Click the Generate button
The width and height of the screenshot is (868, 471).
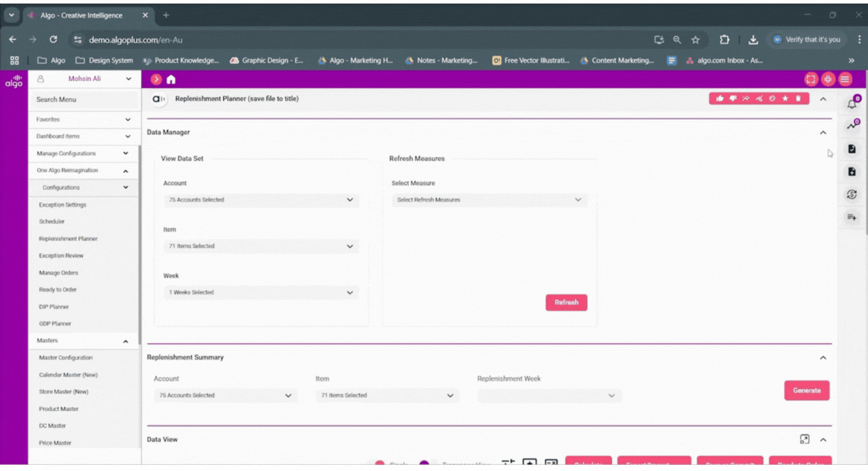point(807,390)
